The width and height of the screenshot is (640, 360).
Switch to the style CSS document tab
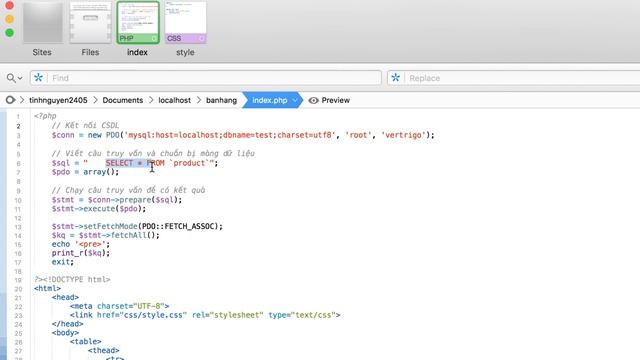185,22
